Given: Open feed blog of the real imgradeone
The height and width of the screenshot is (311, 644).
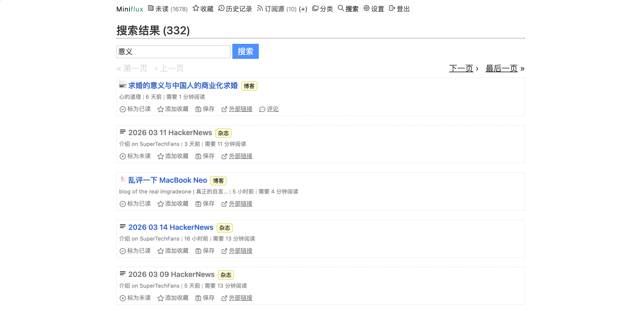Looking at the screenshot, I should 173,191.
